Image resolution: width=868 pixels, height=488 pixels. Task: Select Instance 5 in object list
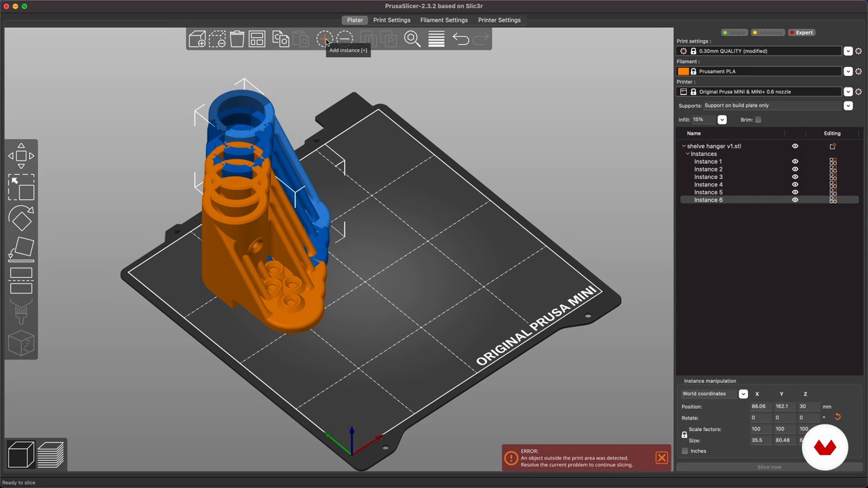(x=708, y=192)
